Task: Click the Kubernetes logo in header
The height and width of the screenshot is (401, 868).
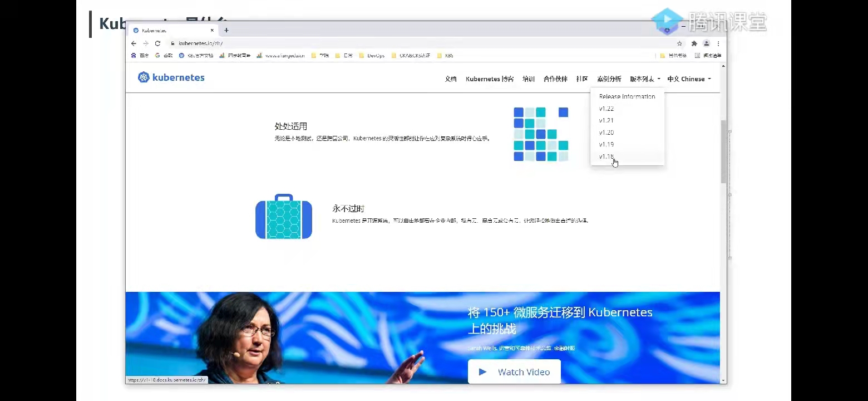Action: 171,77
